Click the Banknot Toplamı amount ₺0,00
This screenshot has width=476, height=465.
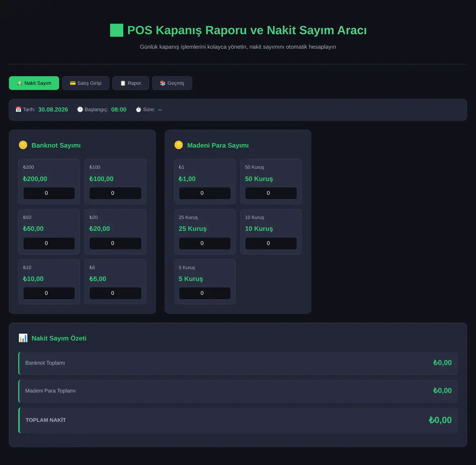[442, 363]
